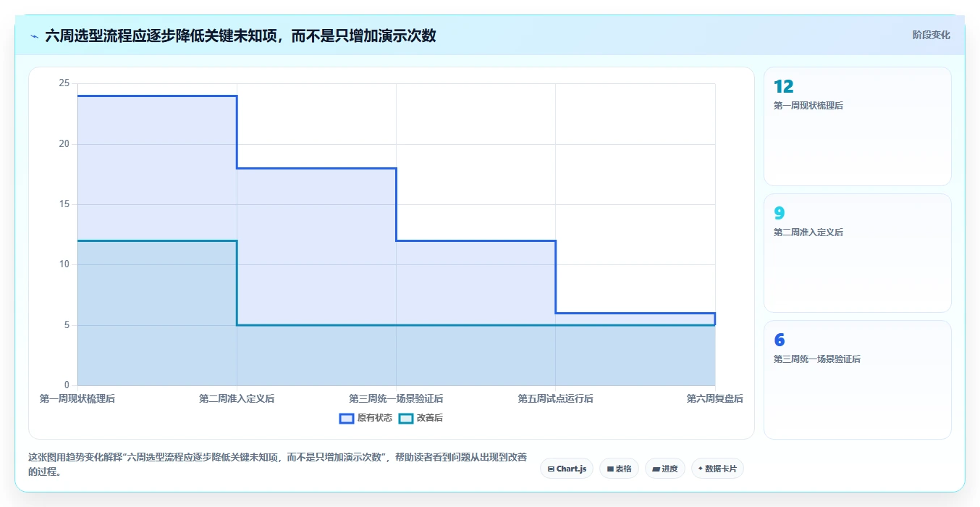Click the chart description paragraph below the chart
The height and width of the screenshot is (507, 980).
pos(277,464)
